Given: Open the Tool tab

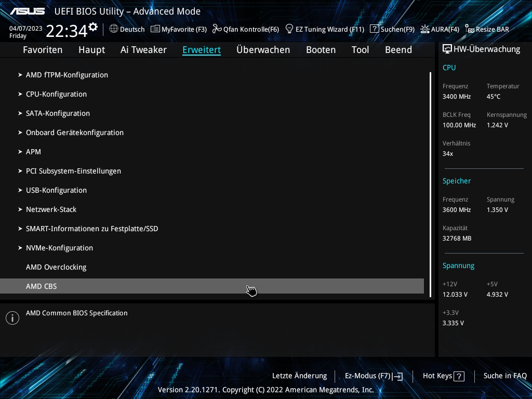Looking at the screenshot, I should pyautogui.click(x=361, y=50).
